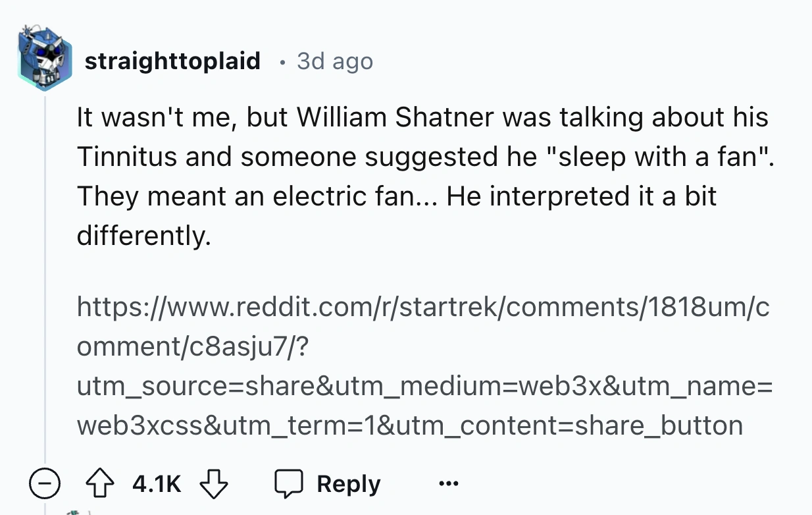The width and height of the screenshot is (812, 515).
Task: Open the reddit.com/r/startrek comment link
Action: pyautogui.click(x=422, y=306)
